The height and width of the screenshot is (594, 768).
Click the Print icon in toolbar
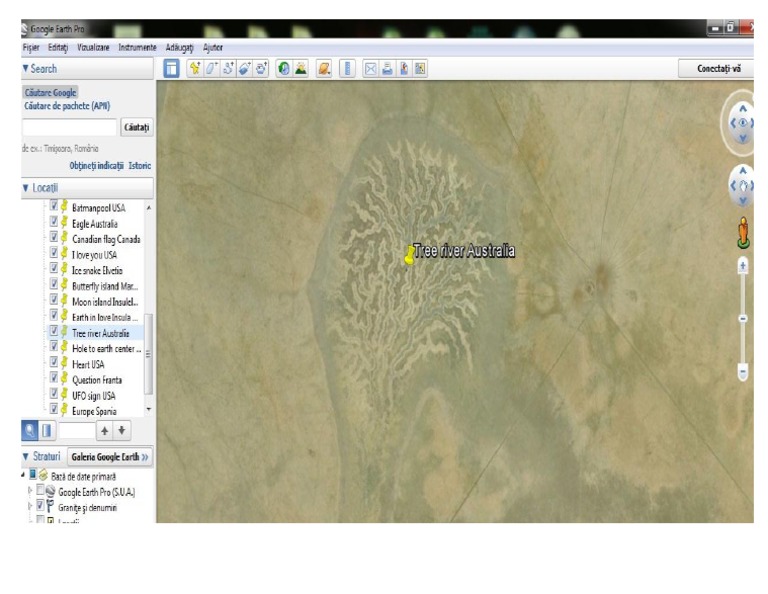(x=387, y=69)
